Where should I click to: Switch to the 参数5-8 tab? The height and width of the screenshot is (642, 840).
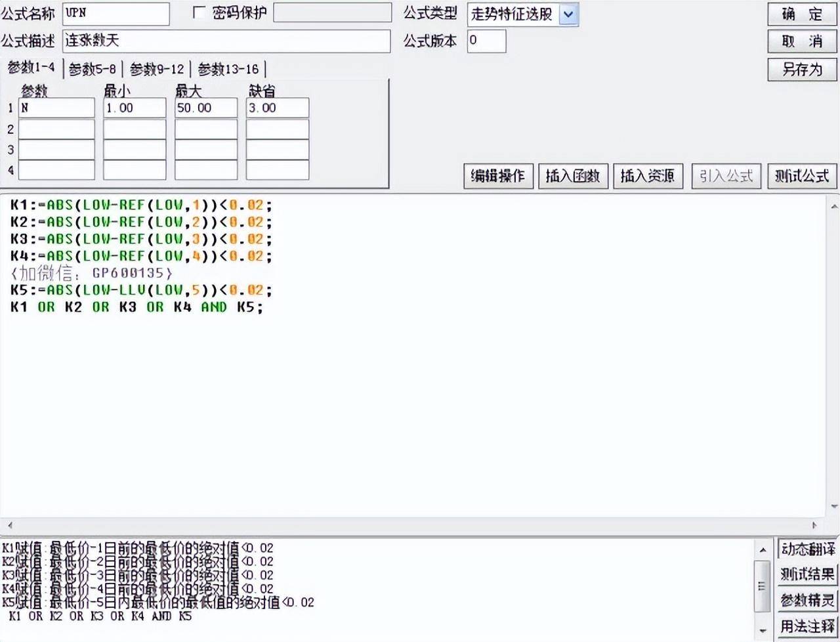click(92, 69)
